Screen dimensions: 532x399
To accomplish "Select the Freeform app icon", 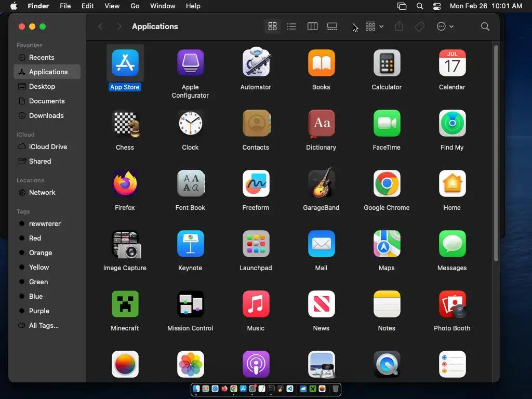I will pos(256,183).
